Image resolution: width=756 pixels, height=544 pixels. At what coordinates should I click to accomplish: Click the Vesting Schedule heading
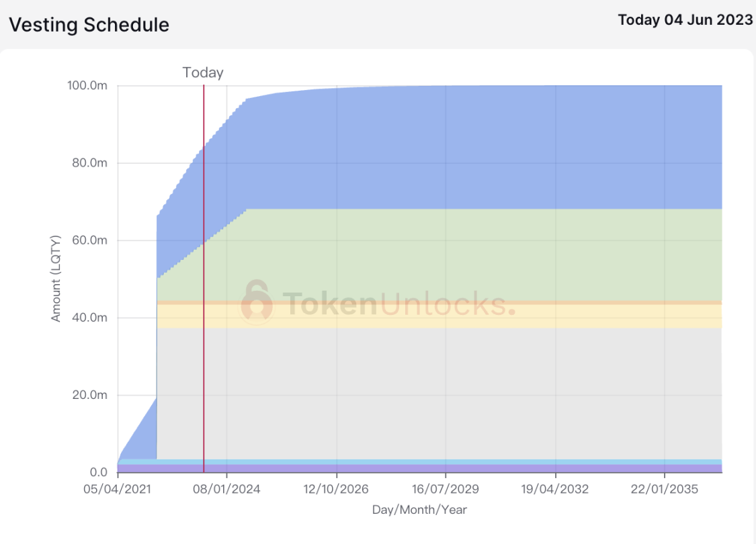pos(89,25)
